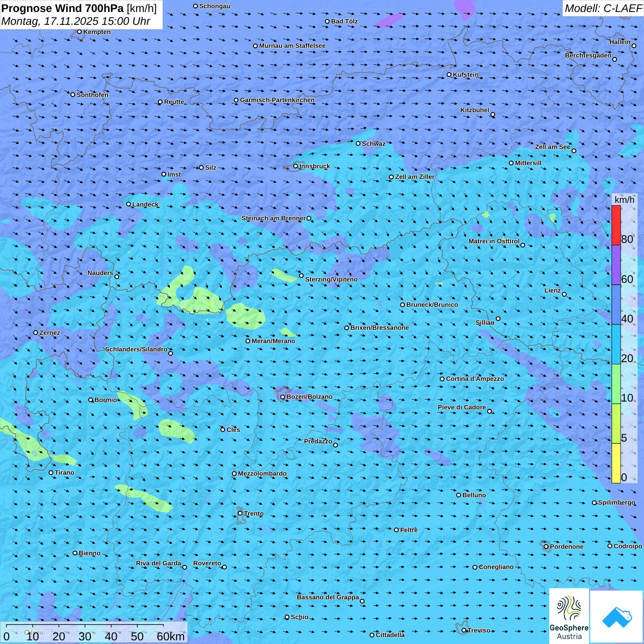Click the 'Schlanders/Silandro' label
The image size is (644, 644).
click(x=136, y=349)
